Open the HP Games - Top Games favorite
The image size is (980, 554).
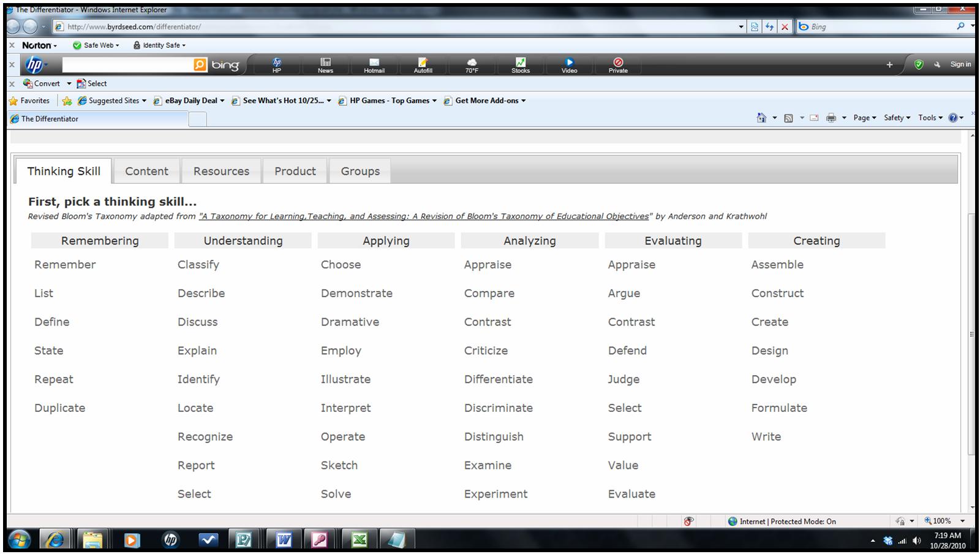(x=387, y=101)
